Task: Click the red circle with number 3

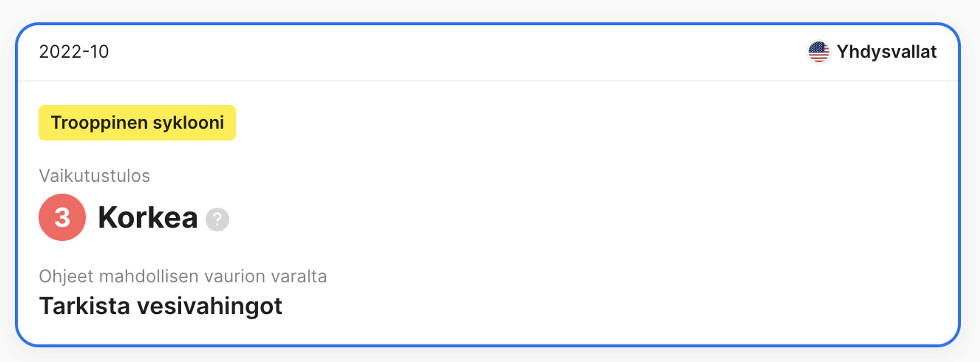Action: click(62, 217)
